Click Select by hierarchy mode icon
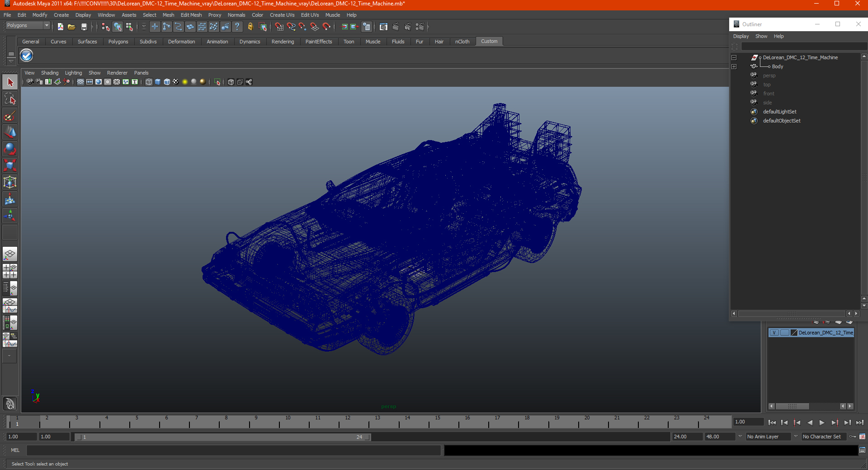The image size is (868, 470). pos(106,27)
